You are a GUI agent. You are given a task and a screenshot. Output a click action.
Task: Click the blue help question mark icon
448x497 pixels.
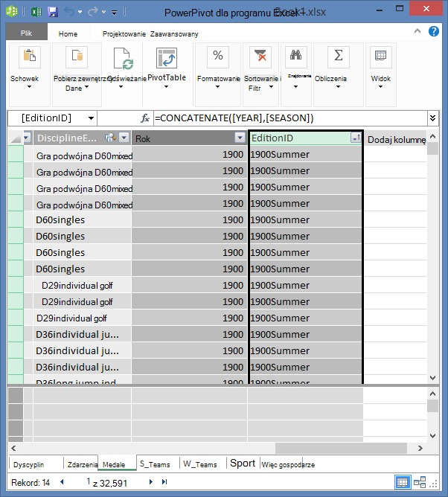pos(433,31)
